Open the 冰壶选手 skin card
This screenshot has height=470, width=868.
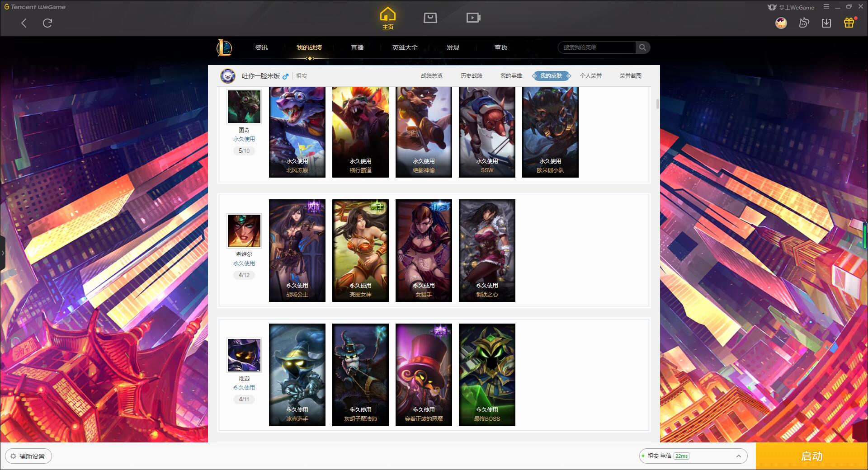297,375
